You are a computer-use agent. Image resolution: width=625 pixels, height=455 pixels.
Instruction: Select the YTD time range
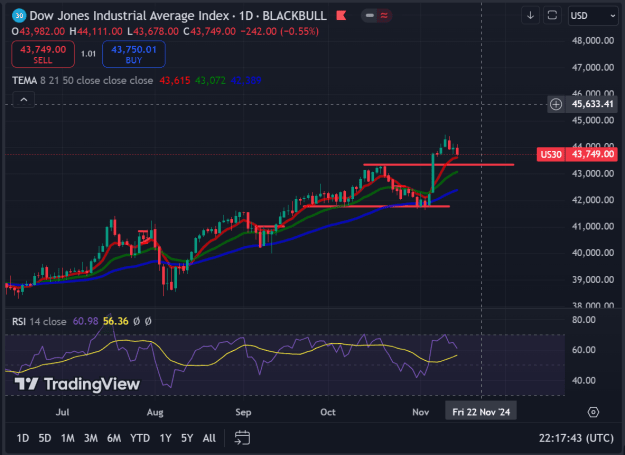[140, 438]
